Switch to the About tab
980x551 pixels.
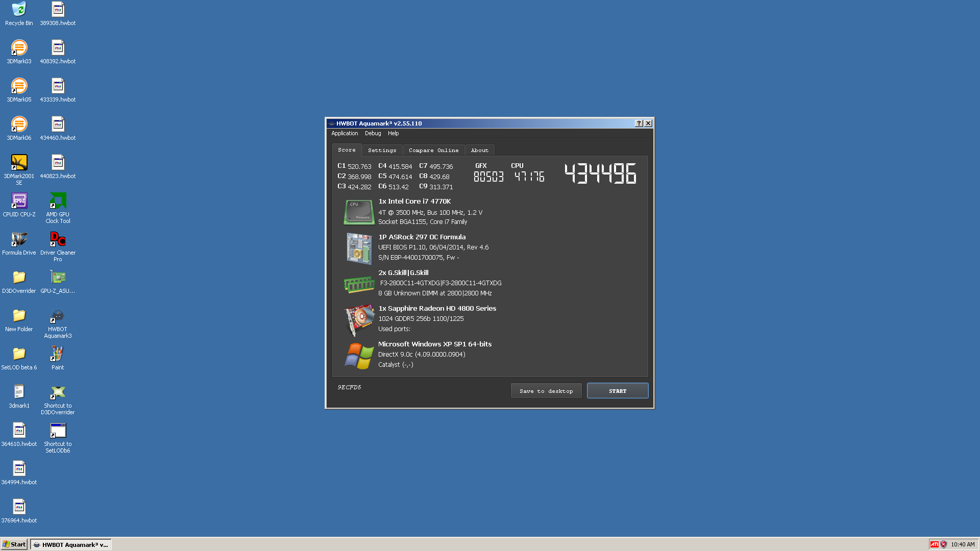[x=479, y=151]
